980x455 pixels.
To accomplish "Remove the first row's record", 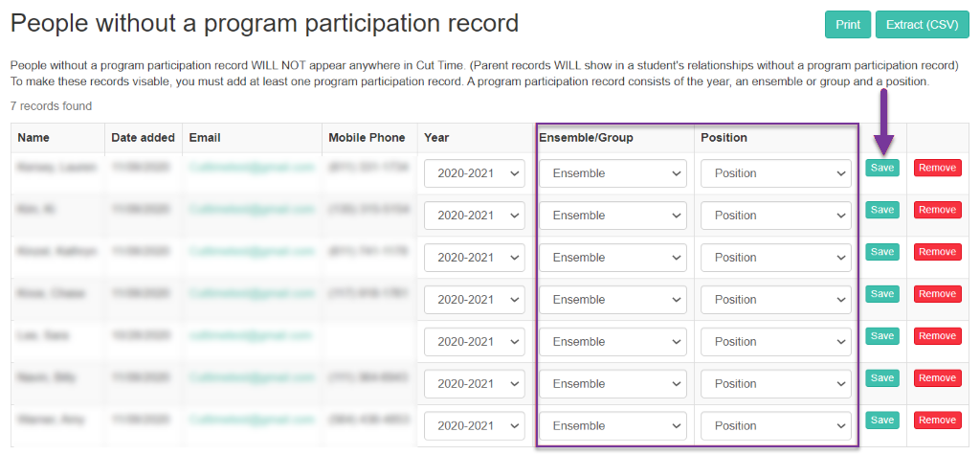I will click(938, 168).
